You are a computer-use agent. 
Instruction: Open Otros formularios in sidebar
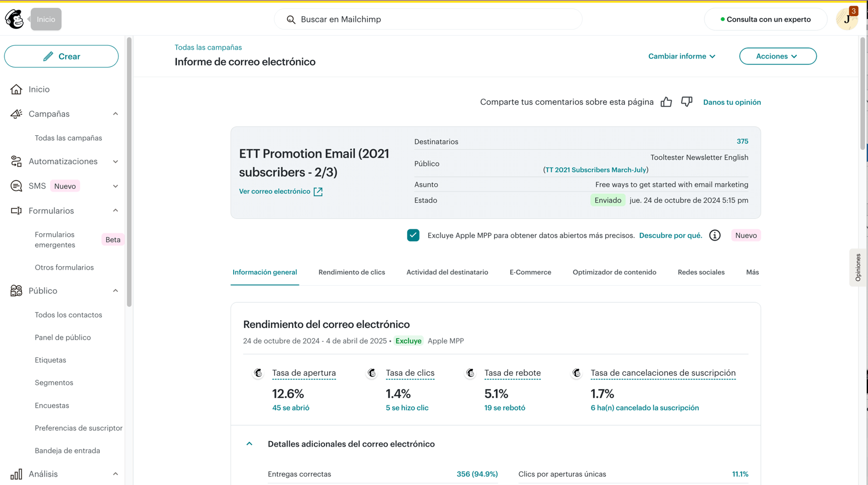coord(64,268)
